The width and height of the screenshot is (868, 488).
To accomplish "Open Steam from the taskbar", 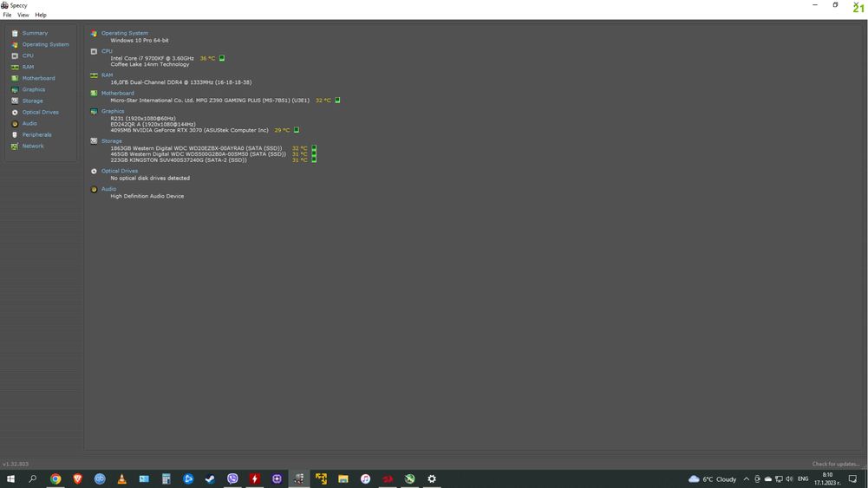I will tap(210, 479).
